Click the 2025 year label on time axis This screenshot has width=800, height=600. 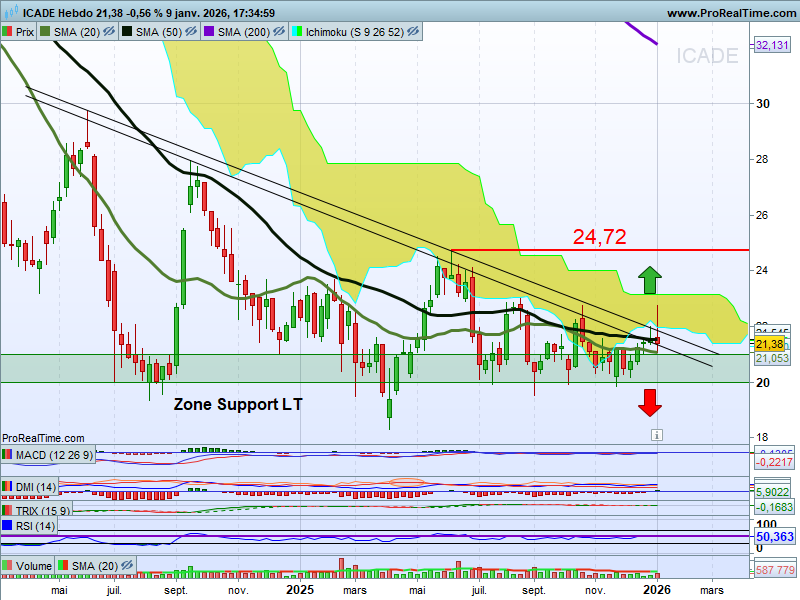pyautogui.click(x=300, y=590)
